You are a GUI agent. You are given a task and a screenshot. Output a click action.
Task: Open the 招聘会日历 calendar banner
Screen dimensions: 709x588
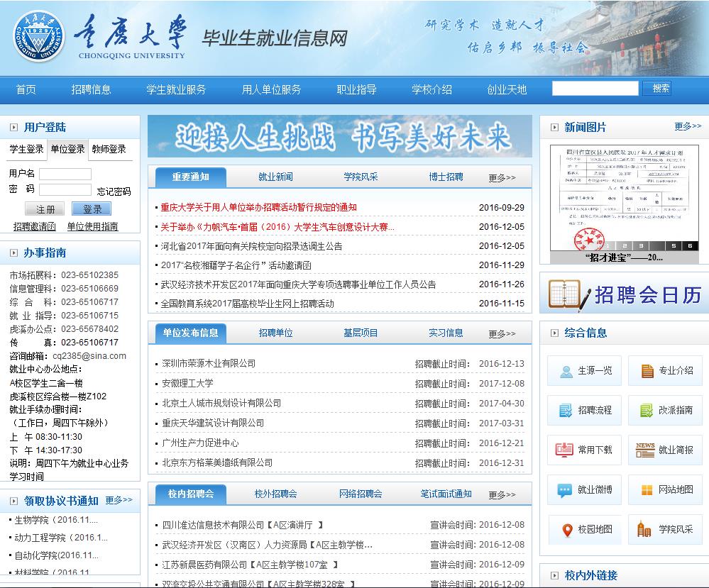[624, 294]
